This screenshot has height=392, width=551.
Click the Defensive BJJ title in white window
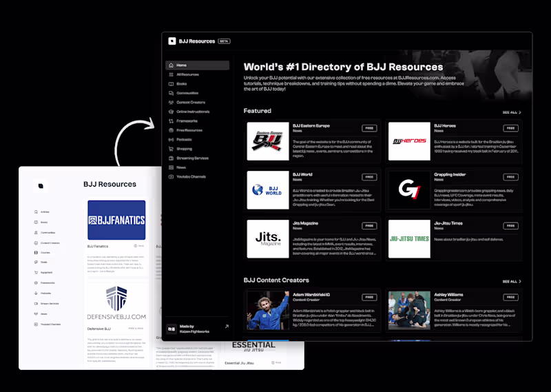98,329
